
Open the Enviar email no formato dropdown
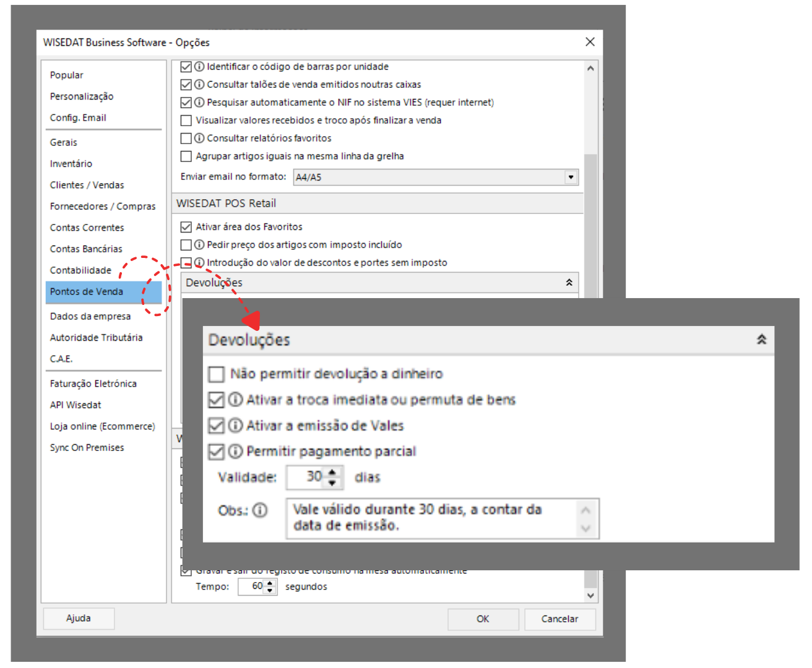(571, 178)
